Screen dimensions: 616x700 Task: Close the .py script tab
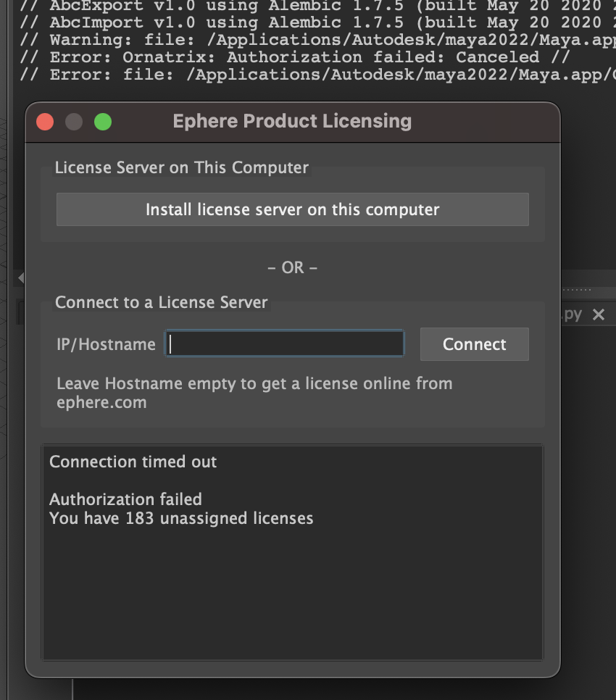pyautogui.click(x=598, y=314)
